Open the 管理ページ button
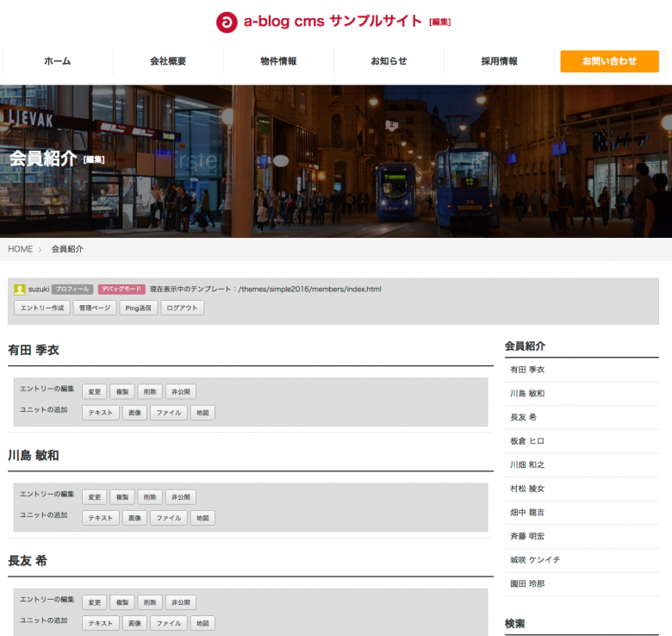 [x=94, y=308]
